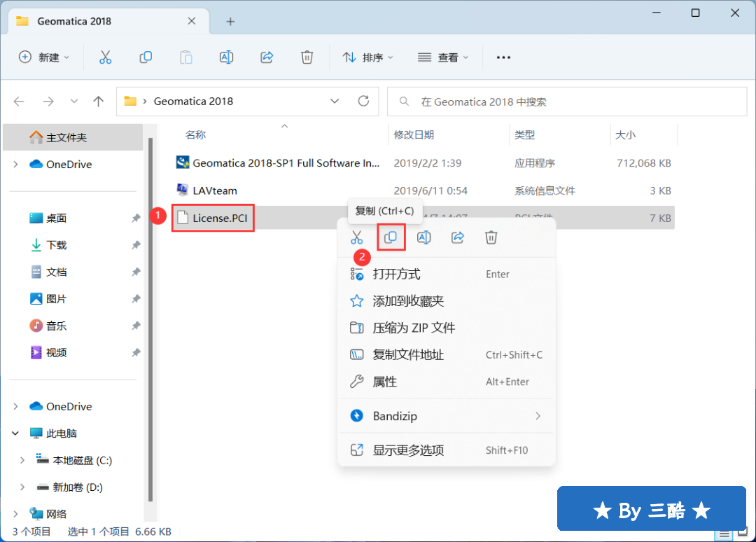Unpin 桌面 using its pin icon
Image resolution: width=756 pixels, height=542 pixels.
(136, 218)
